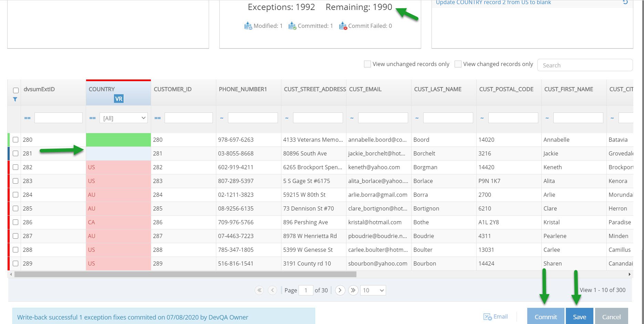Image resolution: width=644 pixels, height=324 pixels.
Task: Enable View unchanged records only
Action: (x=367, y=64)
